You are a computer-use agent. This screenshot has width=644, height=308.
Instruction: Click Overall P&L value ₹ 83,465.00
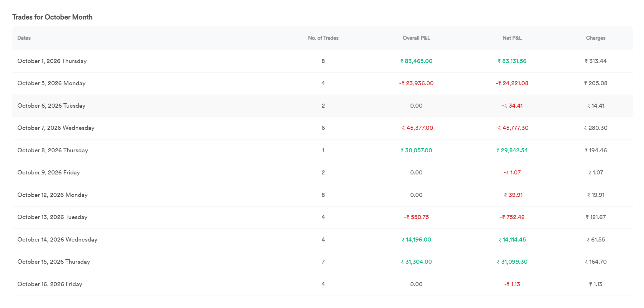pos(416,61)
